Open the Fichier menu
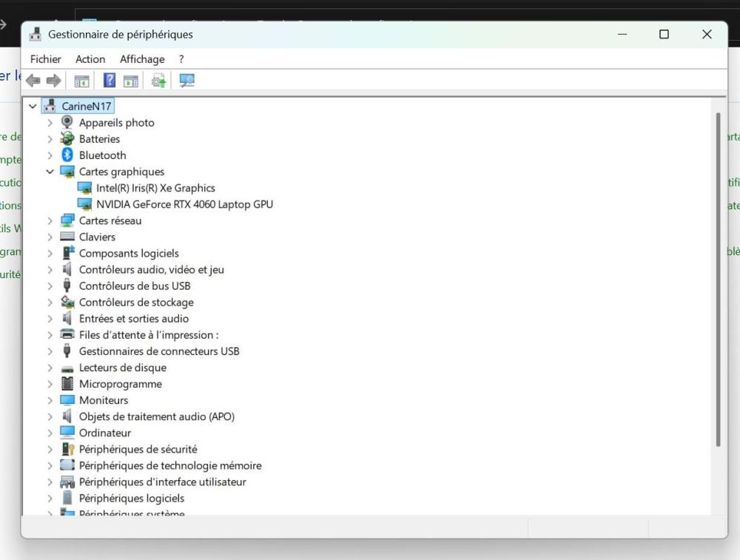This screenshot has height=560, width=740. pyautogui.click(x=45, y=59)
